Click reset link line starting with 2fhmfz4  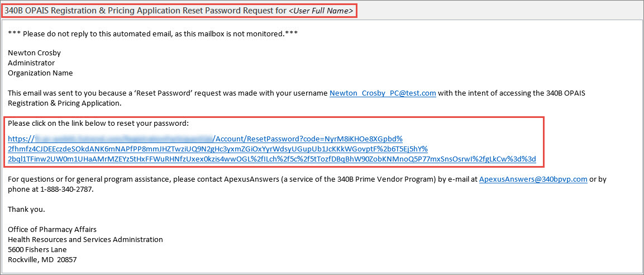point(218,149)
